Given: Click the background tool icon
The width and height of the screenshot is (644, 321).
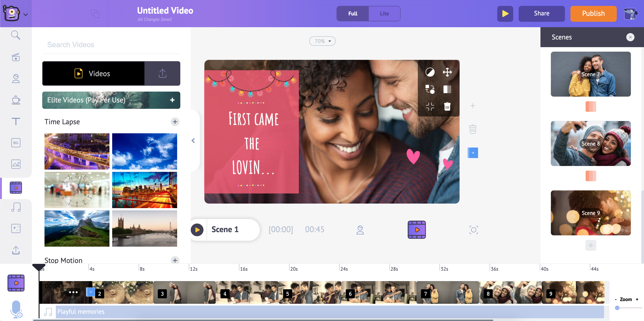Looking at the screenshot, I should coord(16,142).
